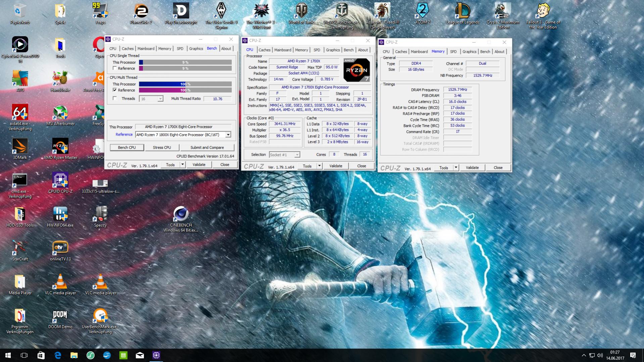The width and height of the screenshot is (644, 362).
Task: Open File Explorer from the taskbar
Action: pyautogui.click(x=74, y=355)
